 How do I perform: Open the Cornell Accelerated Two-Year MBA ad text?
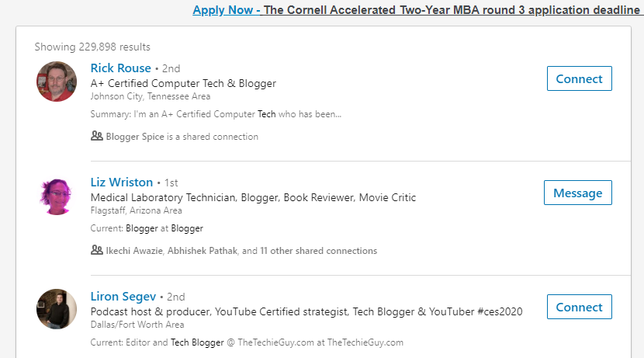coord(450,10)
